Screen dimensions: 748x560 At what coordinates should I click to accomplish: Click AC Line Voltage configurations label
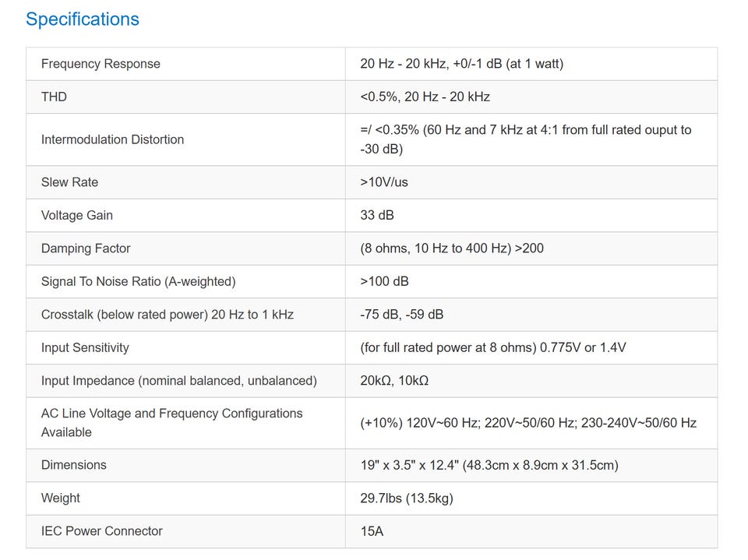click(x=171, y=422)
